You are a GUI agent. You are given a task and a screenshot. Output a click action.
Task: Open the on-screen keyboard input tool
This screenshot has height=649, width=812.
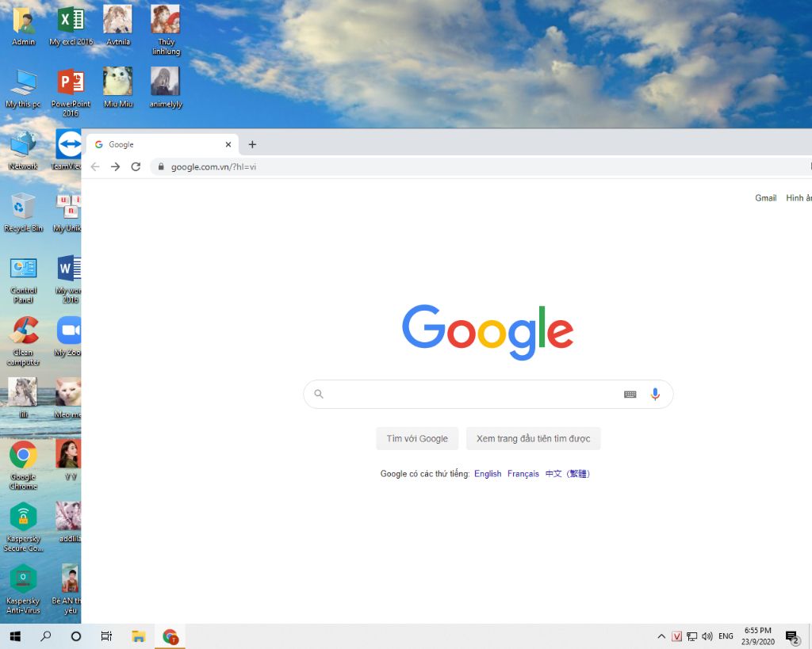pyautogui.click(x=630, y=395)
